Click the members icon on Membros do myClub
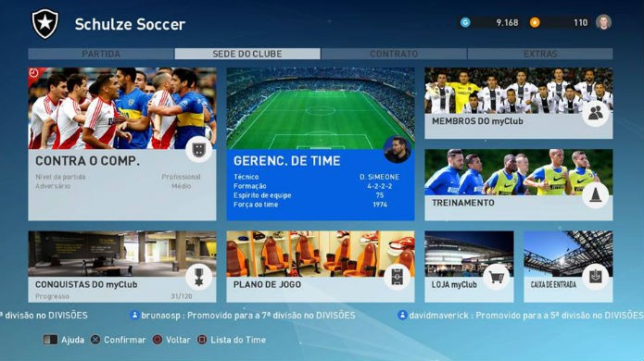 (x=595, y=113)
